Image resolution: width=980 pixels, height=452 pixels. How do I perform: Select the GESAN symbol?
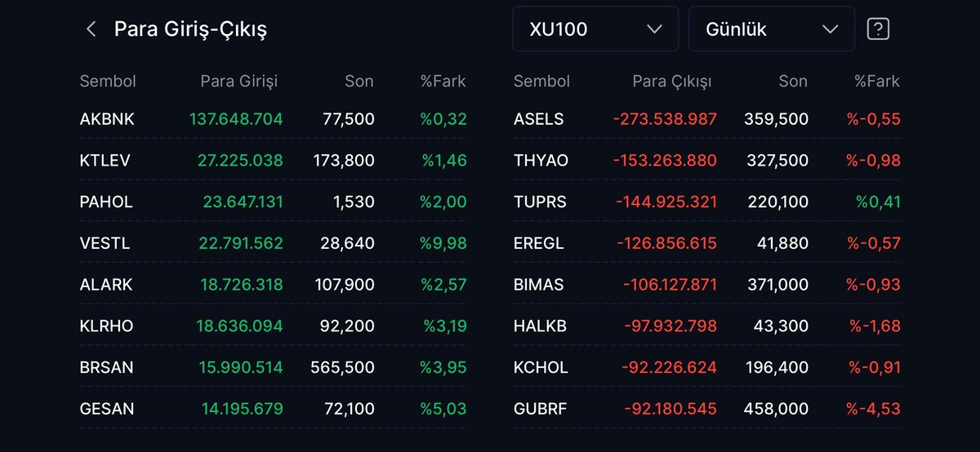(107, 408)
